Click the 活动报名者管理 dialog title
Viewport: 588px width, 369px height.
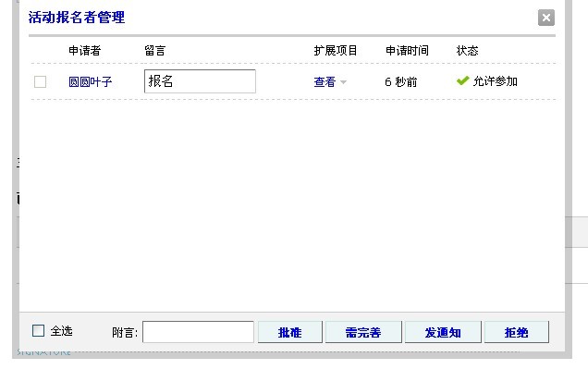coord(77,18)
